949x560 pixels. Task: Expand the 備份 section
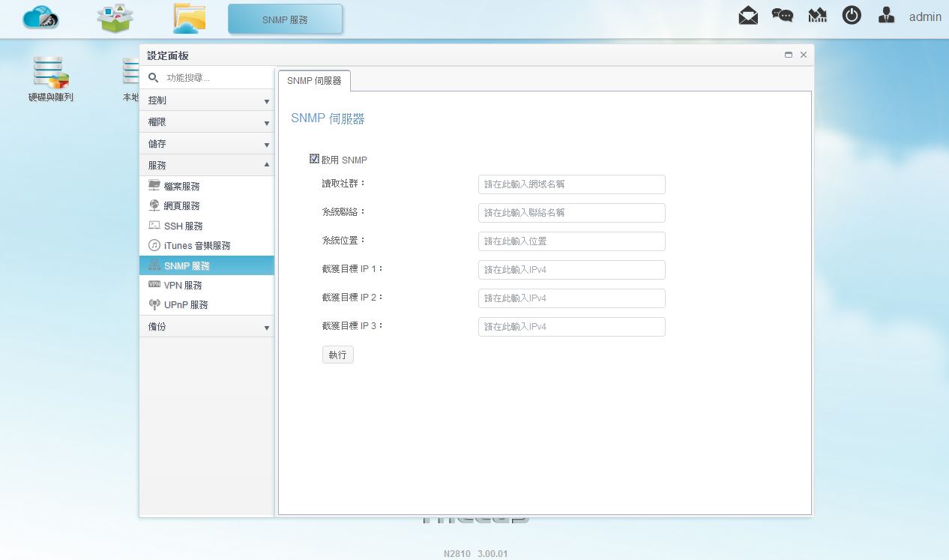(207, 327)
